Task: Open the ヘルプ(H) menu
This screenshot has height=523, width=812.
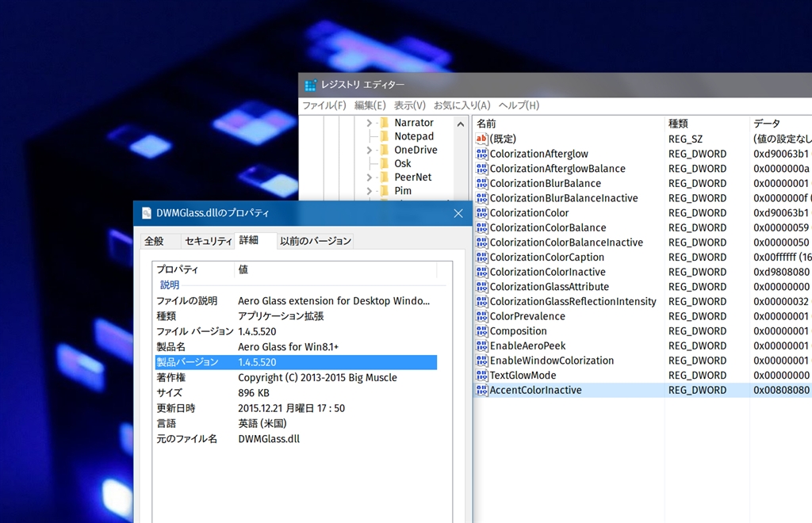Action: pyautogui.click(x=519, y=105)
